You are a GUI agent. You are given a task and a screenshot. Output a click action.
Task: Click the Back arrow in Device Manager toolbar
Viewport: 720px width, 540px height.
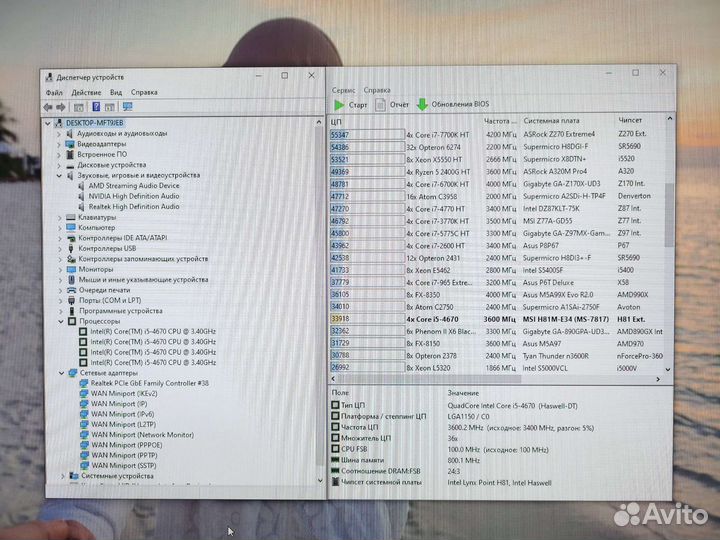[x=48, y=107]
